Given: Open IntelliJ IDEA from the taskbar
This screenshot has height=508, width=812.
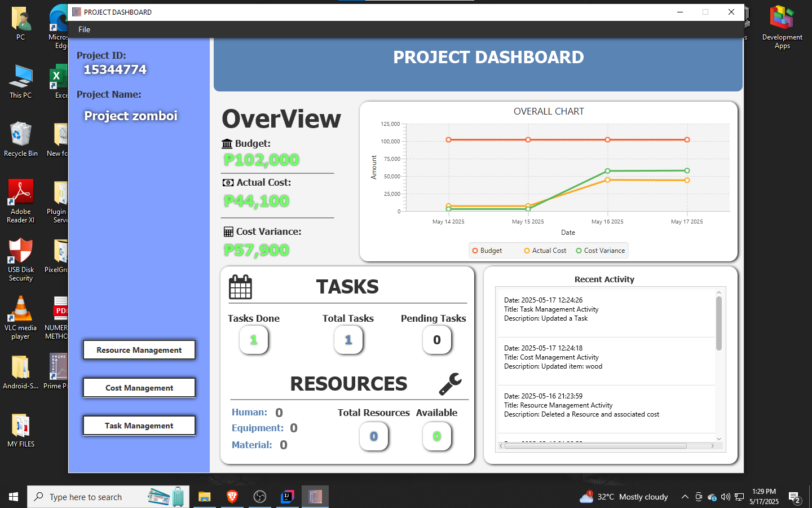Looking at the screenshot, I should pos(287,497).
